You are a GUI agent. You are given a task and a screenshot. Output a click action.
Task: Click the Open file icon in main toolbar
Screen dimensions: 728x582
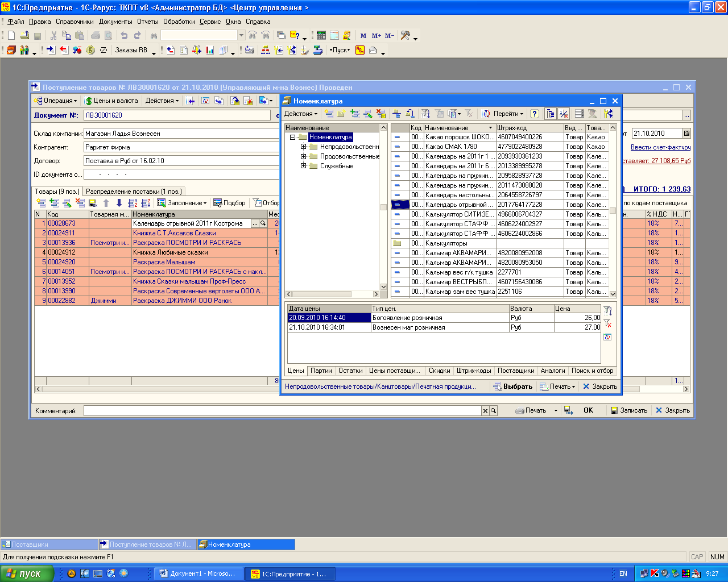coord(24,35)
